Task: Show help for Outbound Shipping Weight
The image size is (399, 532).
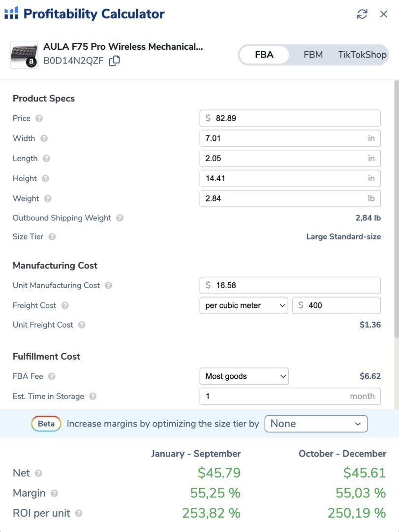Action: (x=120, y=218)
